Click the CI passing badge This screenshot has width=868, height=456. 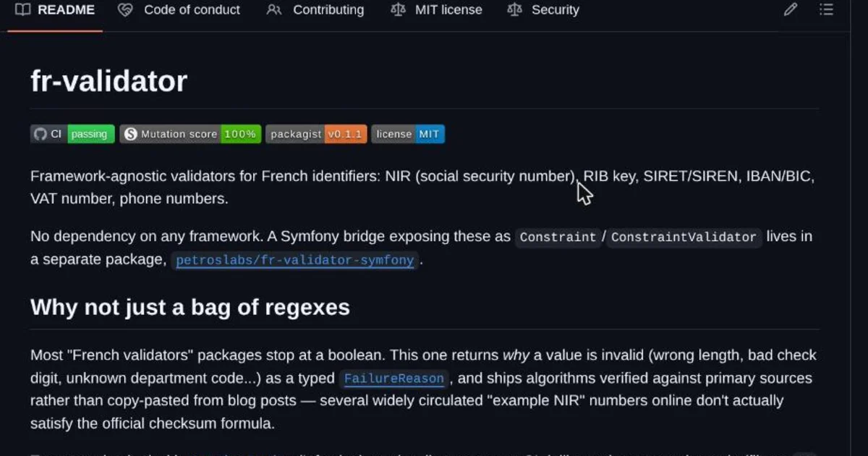[72, 134]
